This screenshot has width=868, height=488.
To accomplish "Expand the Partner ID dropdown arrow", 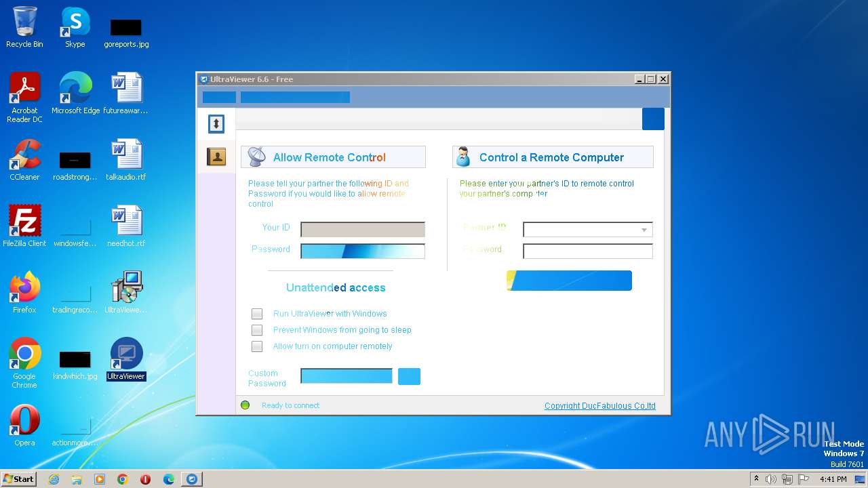I will [x=644, y=230].
